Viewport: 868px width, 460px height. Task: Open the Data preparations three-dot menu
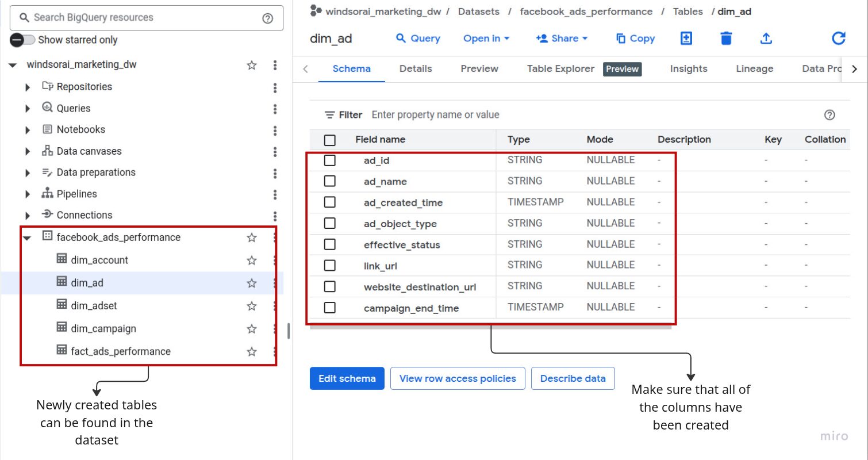(x=275, y=173)
